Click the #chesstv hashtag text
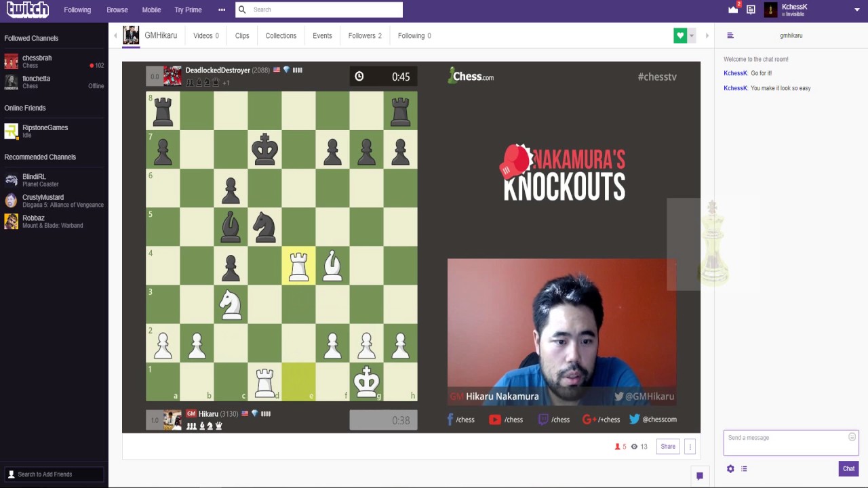 point(657,77)
